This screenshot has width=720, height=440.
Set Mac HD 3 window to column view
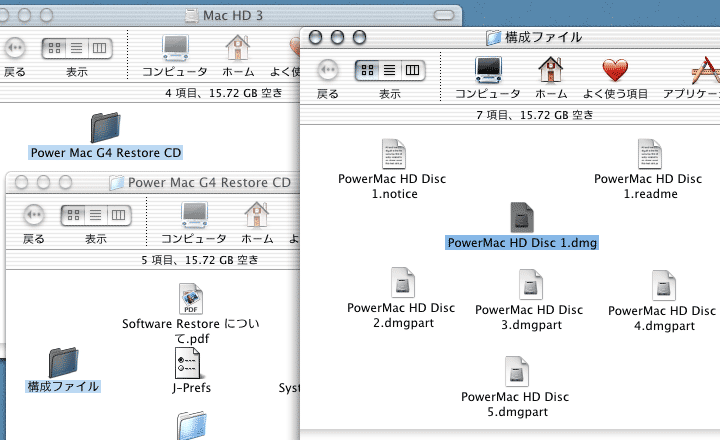tap(100, 48)
